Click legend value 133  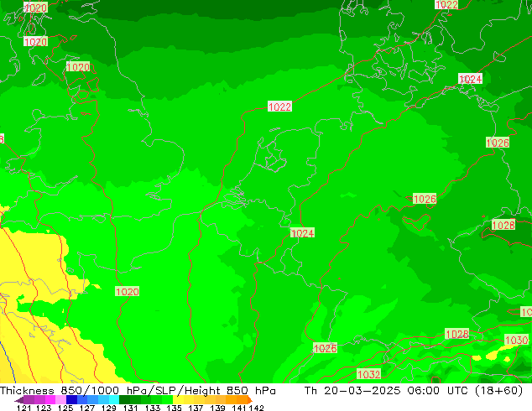(152, 408)
